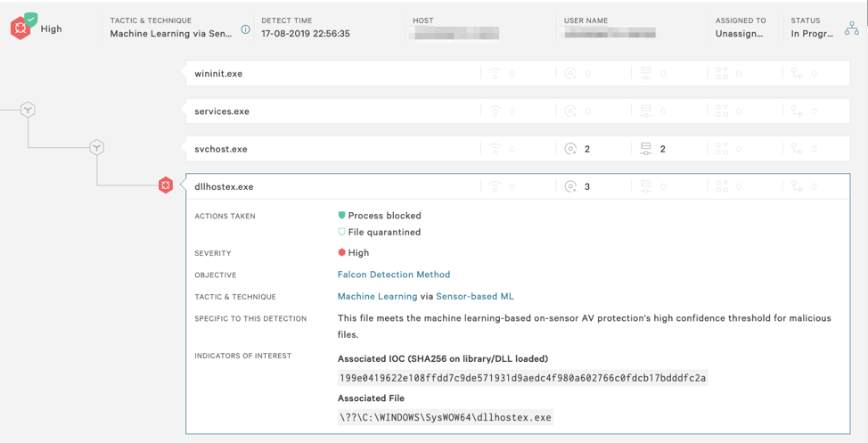Click DNS requests icon on dllhostex.exe row

click(x=570, y=186)
